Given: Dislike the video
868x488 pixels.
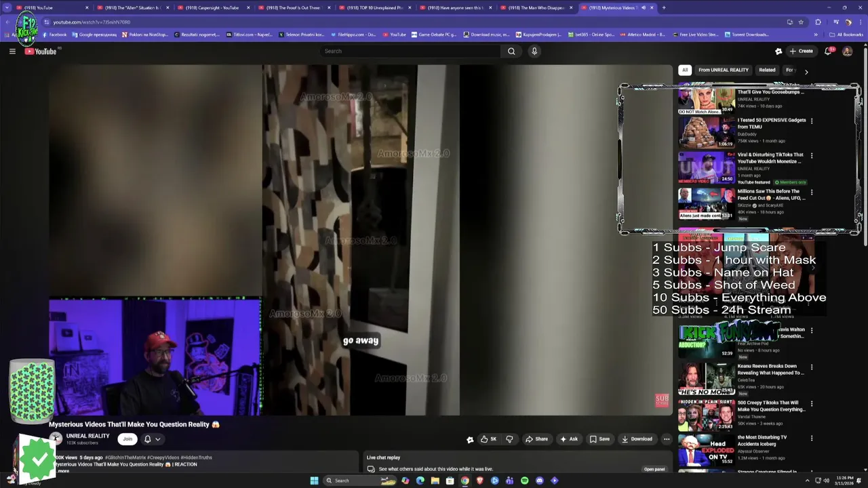Looking at the screenshot, I should [509, 439].
